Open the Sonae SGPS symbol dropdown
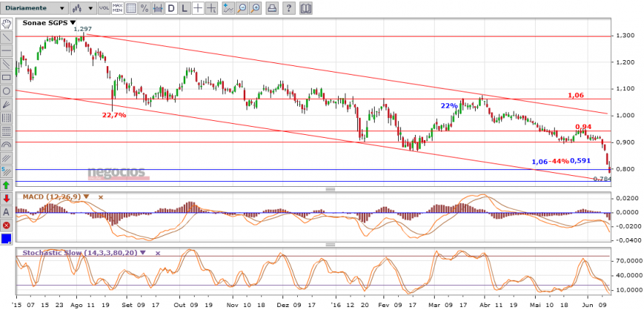Screen dimensions: 644x310 tap(73, 23)
